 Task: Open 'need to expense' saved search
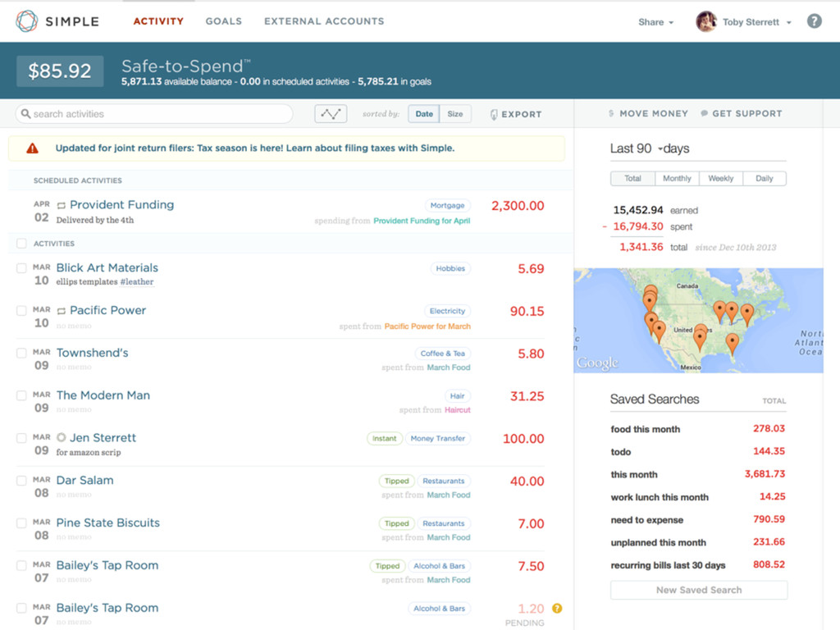pyautogui.click(x=646, y=519)
